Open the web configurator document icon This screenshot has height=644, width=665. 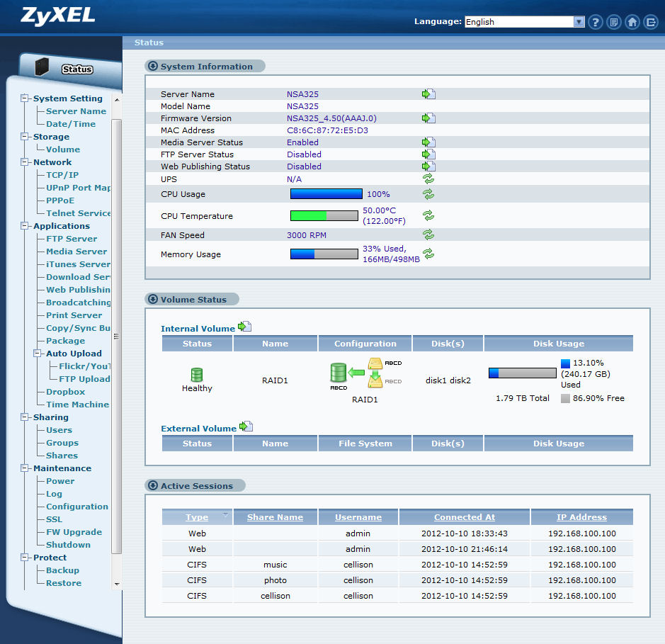click(x=614, y=22)
